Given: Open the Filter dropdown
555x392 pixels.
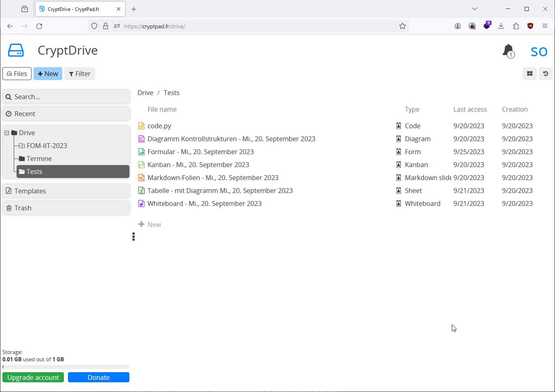Looking at the screenshot, I should point(80,74).
